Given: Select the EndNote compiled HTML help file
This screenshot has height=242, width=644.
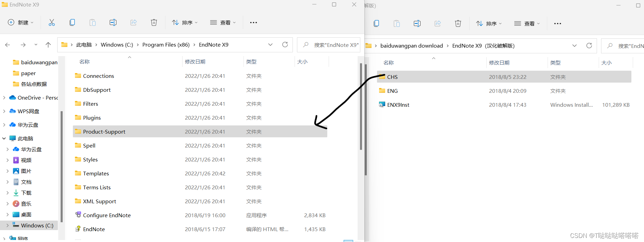Looking at the screenshot, I should [200, 229].
